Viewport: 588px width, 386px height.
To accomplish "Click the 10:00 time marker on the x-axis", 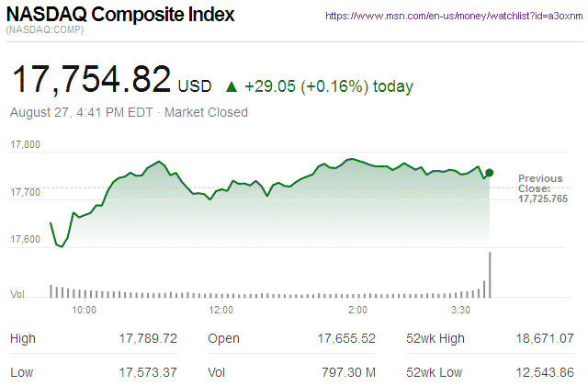I will click(84, 310).
